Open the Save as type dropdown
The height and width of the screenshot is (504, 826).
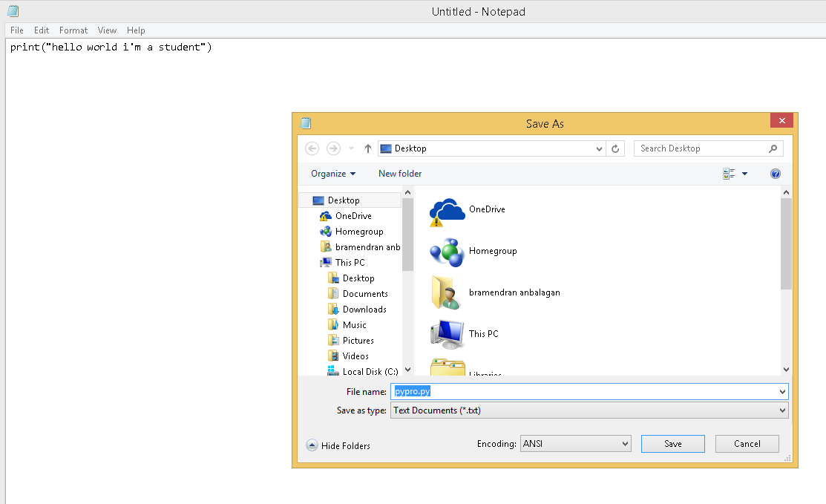coord(589,410)
